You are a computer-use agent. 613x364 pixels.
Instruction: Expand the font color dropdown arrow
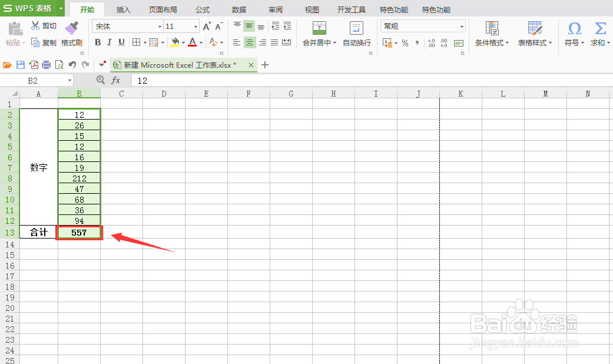(x=201, y=42)
